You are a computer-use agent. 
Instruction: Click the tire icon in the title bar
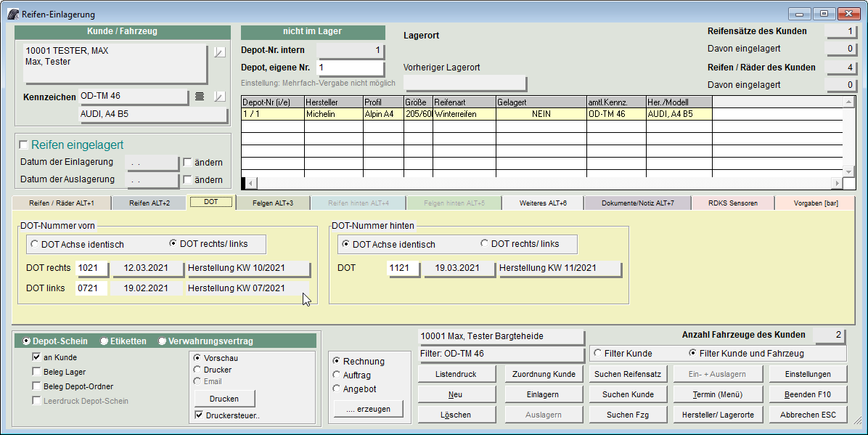point(13,14)
